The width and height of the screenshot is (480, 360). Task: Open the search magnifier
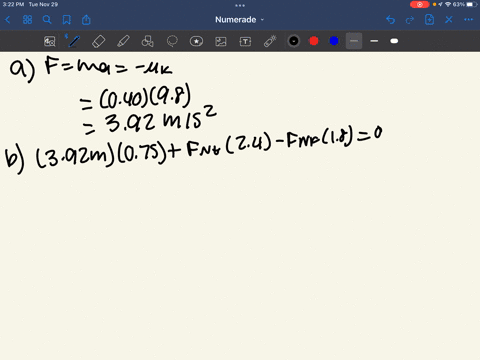pos(47,20)
